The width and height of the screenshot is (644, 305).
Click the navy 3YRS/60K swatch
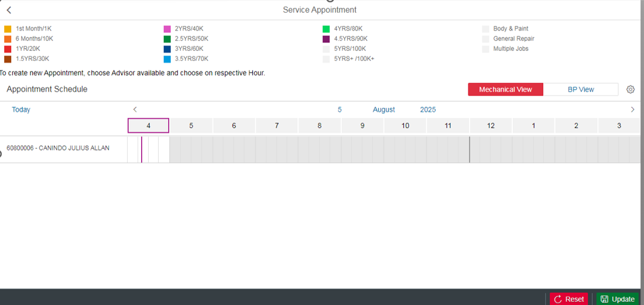tap(167, 49)
